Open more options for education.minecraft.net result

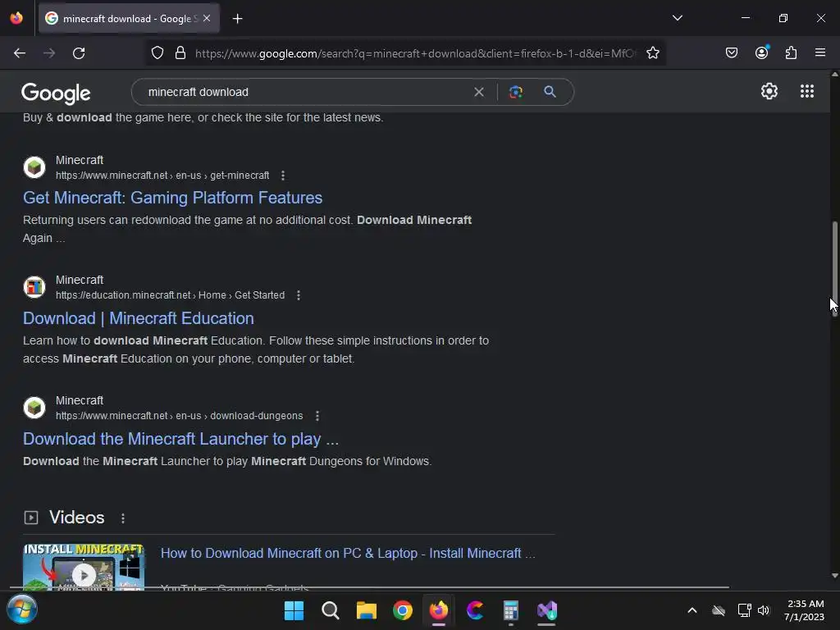(299, 295)
